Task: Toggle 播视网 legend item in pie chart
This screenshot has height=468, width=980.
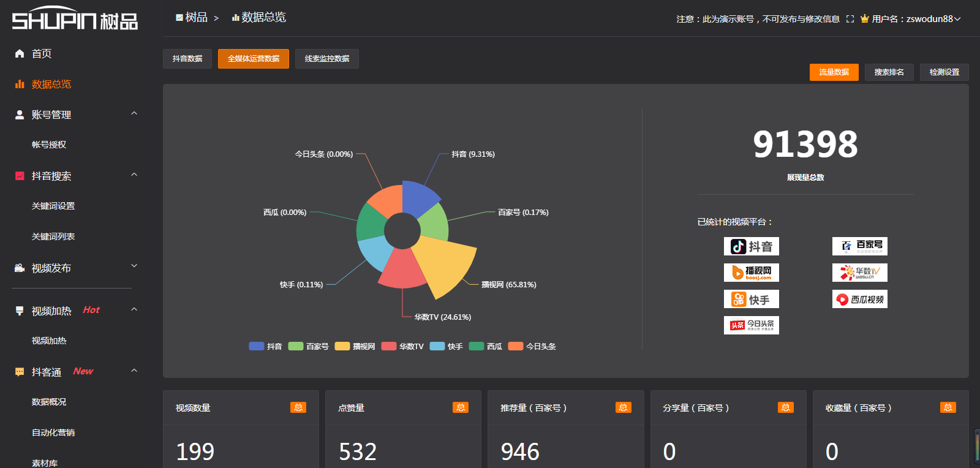Action: pos(355,346)
